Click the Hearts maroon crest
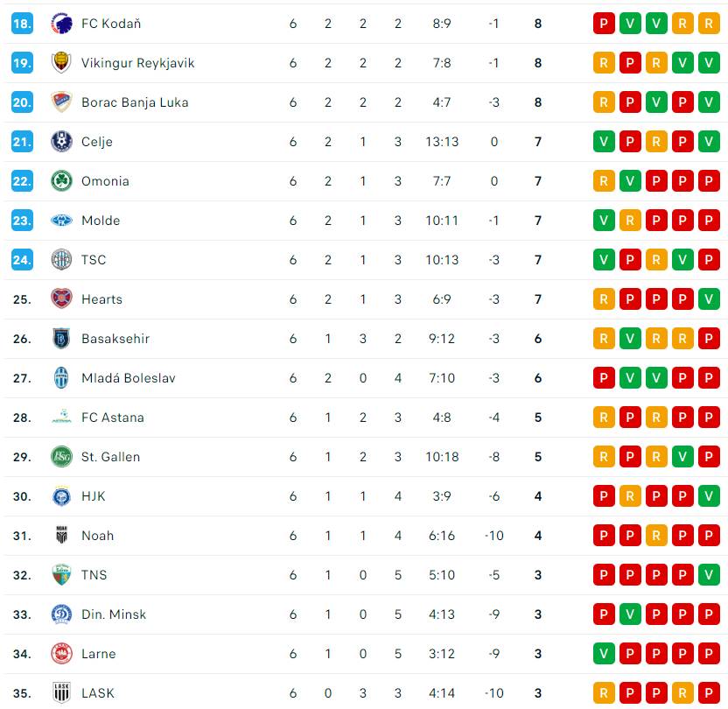This screenshot has height=709, width=728. pos(61,299)
